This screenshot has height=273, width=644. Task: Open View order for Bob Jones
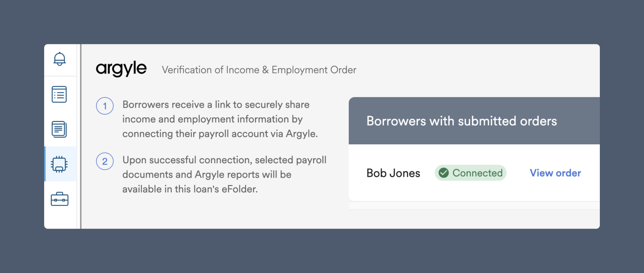pos(555,173)
